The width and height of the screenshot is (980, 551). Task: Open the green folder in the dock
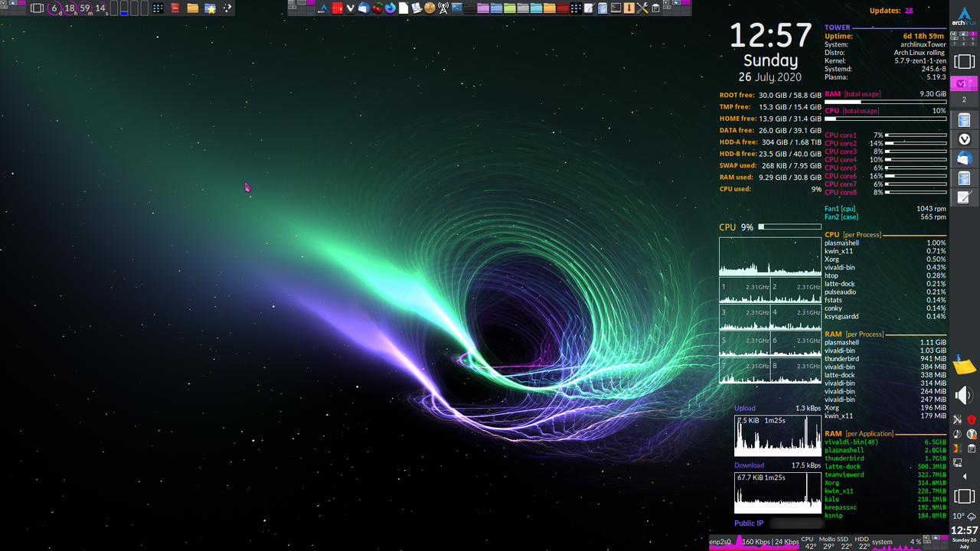click(509, 8)
